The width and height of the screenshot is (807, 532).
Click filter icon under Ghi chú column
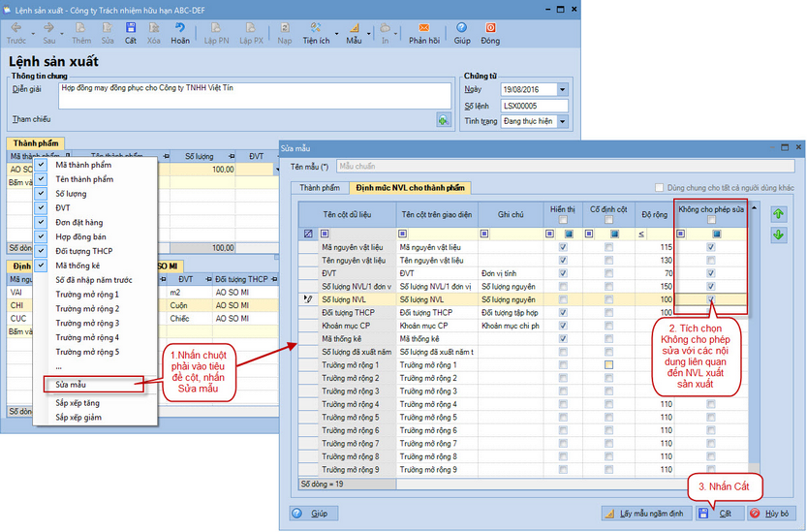(484, 234)
